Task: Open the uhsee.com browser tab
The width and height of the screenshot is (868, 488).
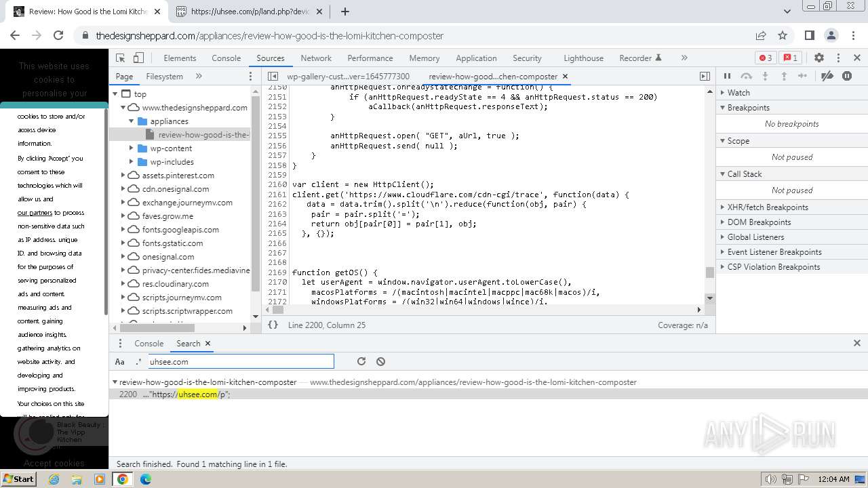Action: [248, 12]
